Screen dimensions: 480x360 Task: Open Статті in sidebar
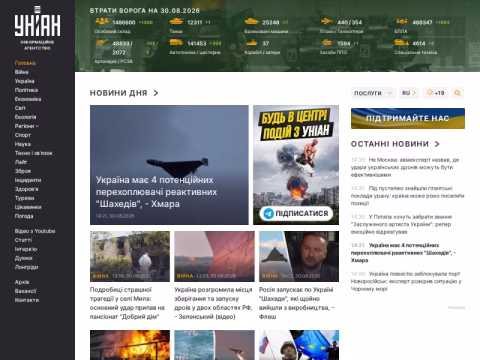coord(23,240)
